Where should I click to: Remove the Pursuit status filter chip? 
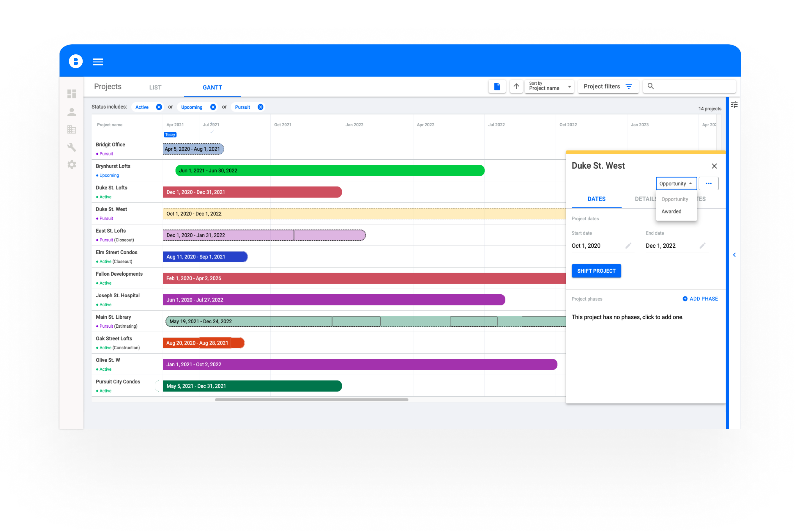(x=260, y=107)
